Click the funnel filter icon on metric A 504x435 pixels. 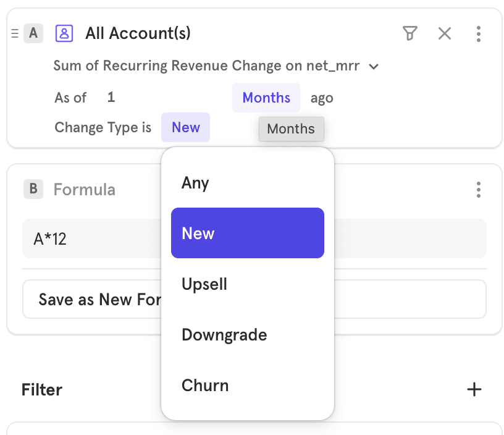tap(409, 33)
